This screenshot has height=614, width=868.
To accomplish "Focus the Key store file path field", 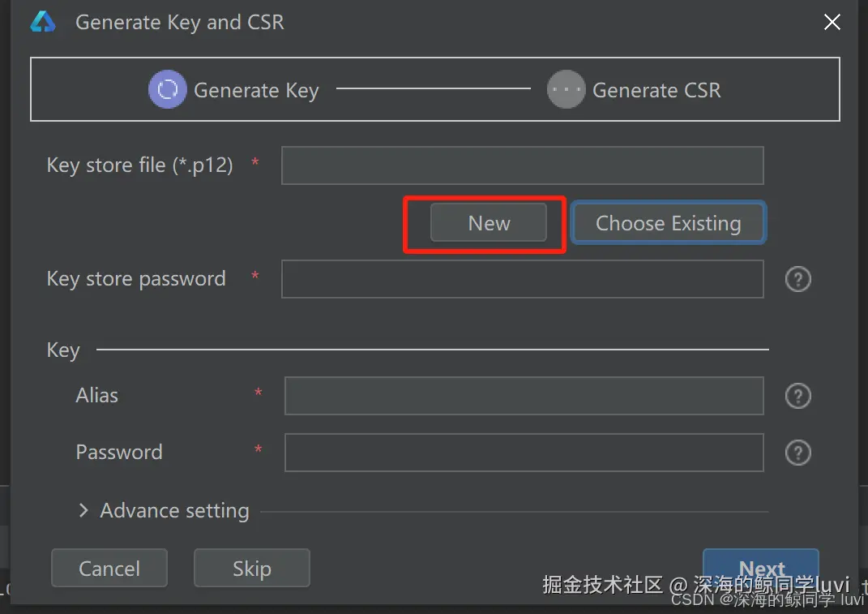I will coord(523,165).
